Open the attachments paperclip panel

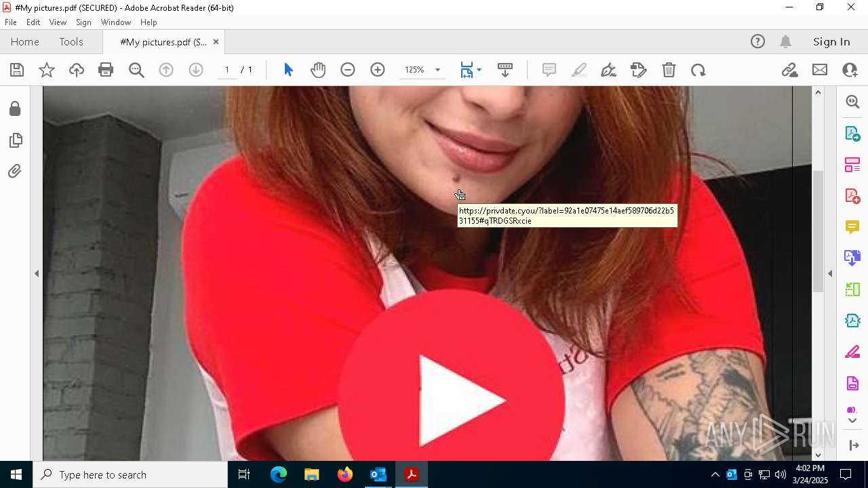pos(15,171)
